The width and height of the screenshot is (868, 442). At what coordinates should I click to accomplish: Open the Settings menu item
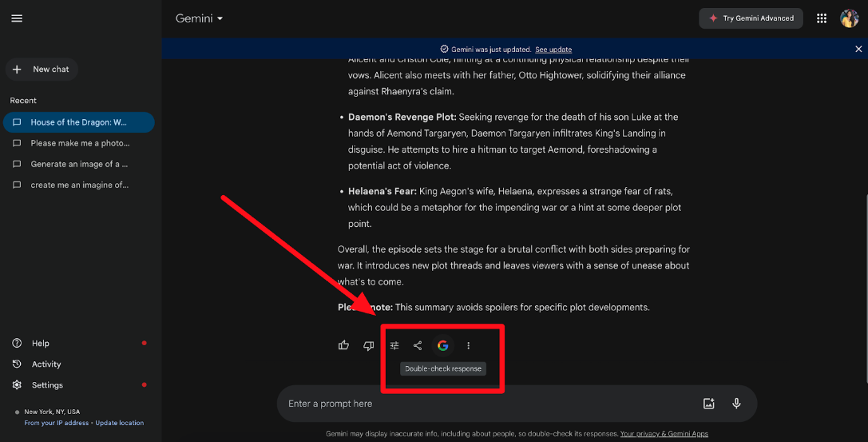pos(47,385)
